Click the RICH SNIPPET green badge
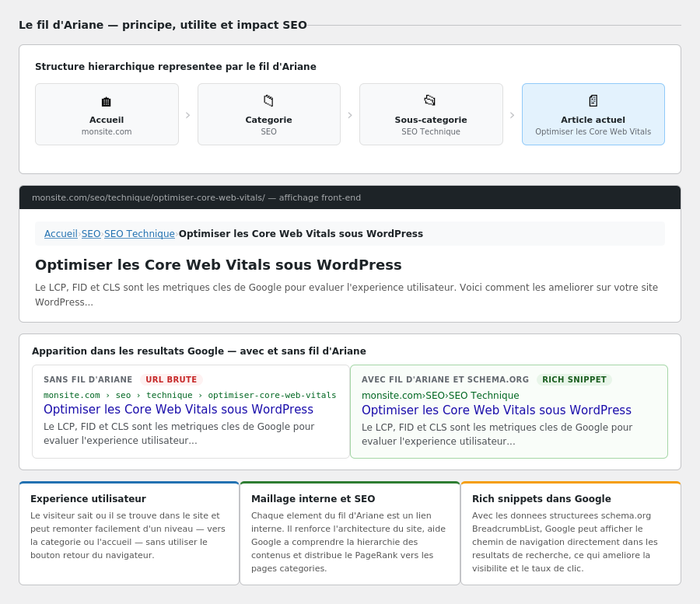The image size is (700, 604). [574, 379]
